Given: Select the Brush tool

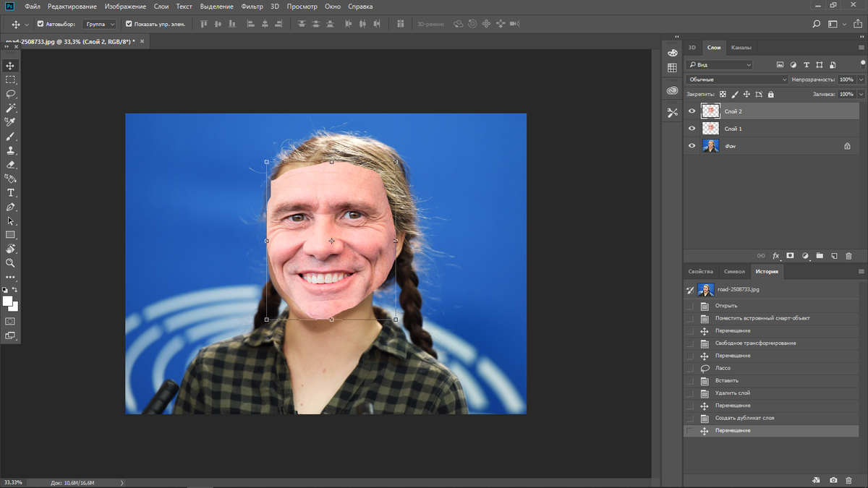Looking at the screenshot, I should click(x=10, y=136).
